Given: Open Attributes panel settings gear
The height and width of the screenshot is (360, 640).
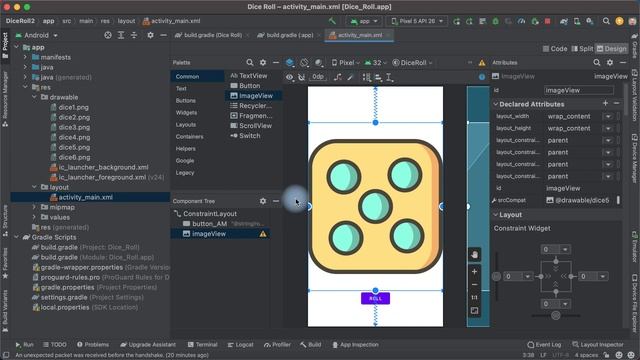Looking at the screenshot, I should click(x=610, y=62).
